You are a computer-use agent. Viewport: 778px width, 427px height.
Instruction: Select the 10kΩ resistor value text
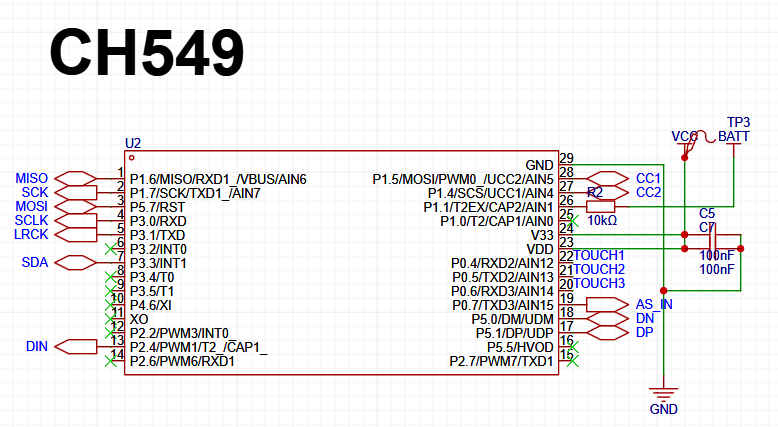coord(602,220)
